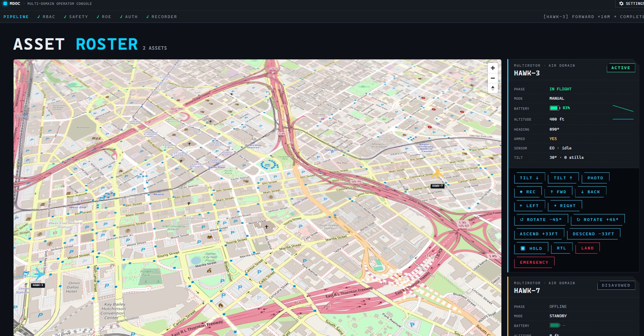The image size is (644, 336).
Task: Move HAWK-3 RIGHT
Action: pyautogui.click(x=565, y=206)
